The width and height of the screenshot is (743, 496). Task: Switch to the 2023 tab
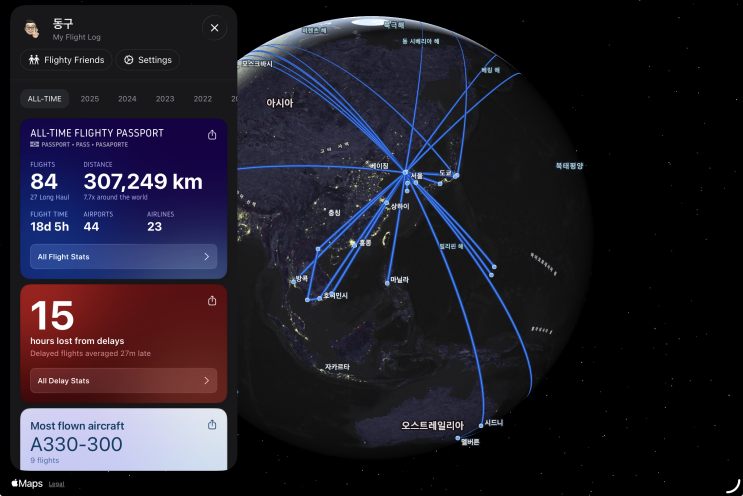point(165,99)
